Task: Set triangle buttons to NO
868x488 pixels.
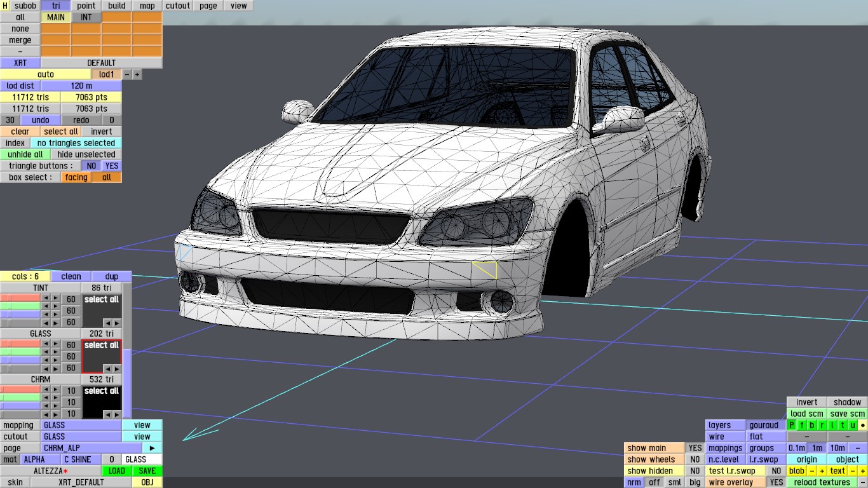Action: (92, 166)
